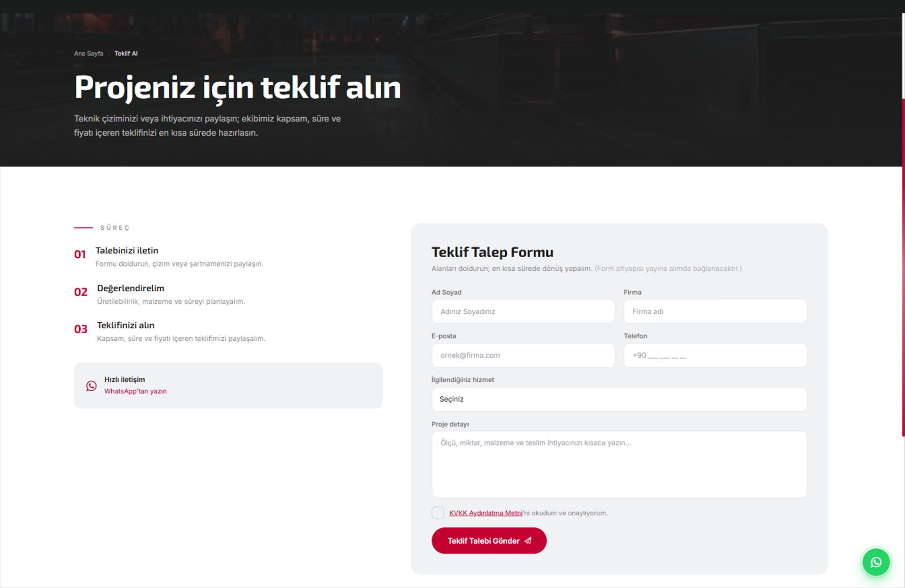Open the KVKK Aydınlatma Metni link
Image resolution: width=905 pixels, height=588 pixels.
(x=485, y=513)
